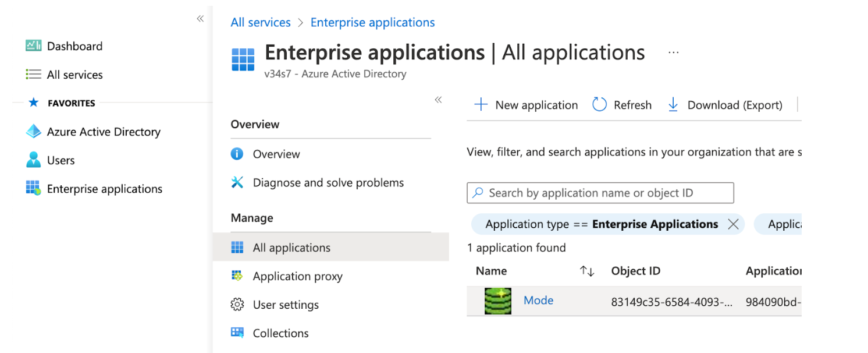The image size is (868, 353).
Task: Click the Enterprise applications breadcrumb link
Action: pos(373,22)
